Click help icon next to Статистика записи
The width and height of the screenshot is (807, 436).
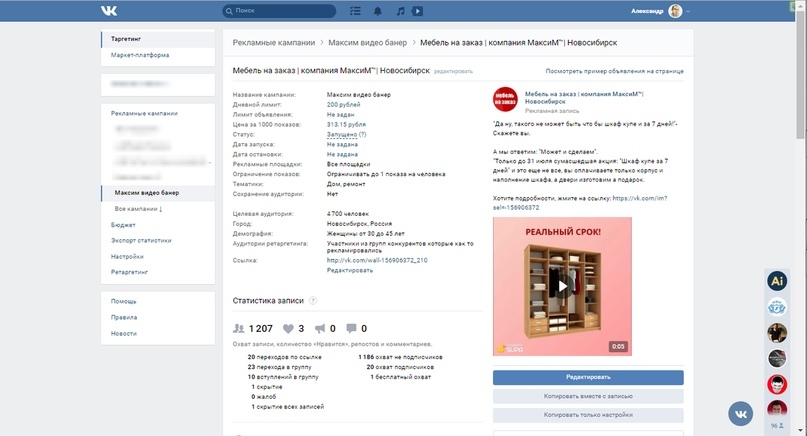[x=313, y=301]
